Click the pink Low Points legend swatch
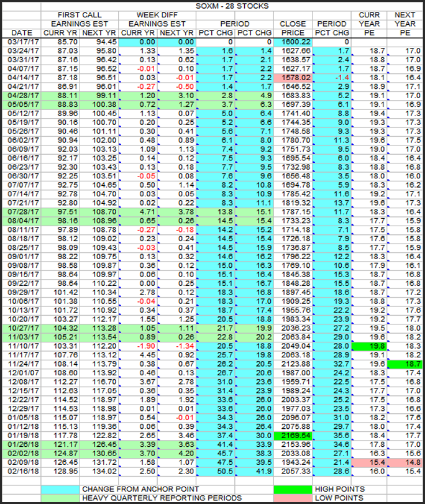Image resolution: width=425 pixels, height=504 pixels. 293,498
